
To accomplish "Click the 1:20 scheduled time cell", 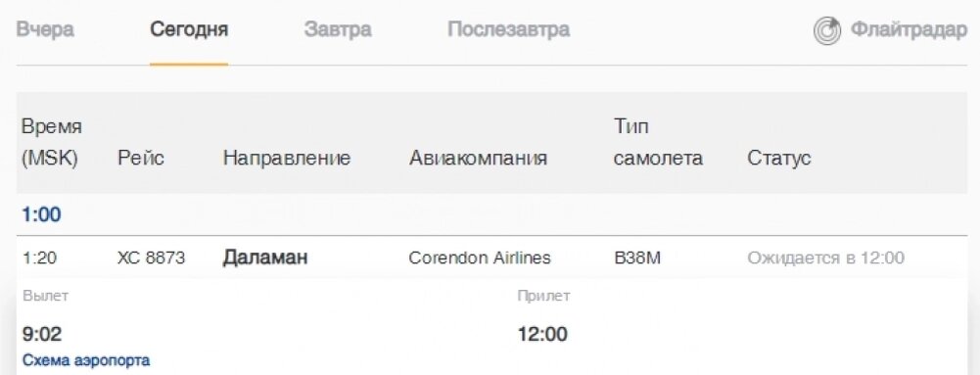I will click(x=38, y=258).
